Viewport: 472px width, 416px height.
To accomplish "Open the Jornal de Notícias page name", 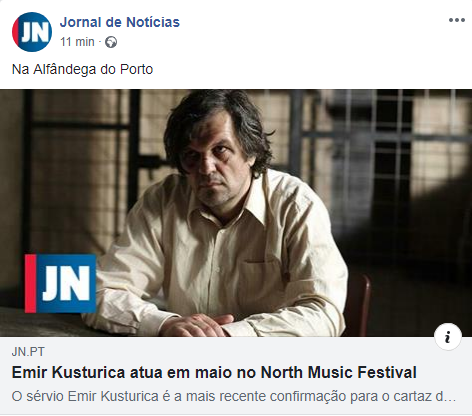I will [x=120, y=22].
